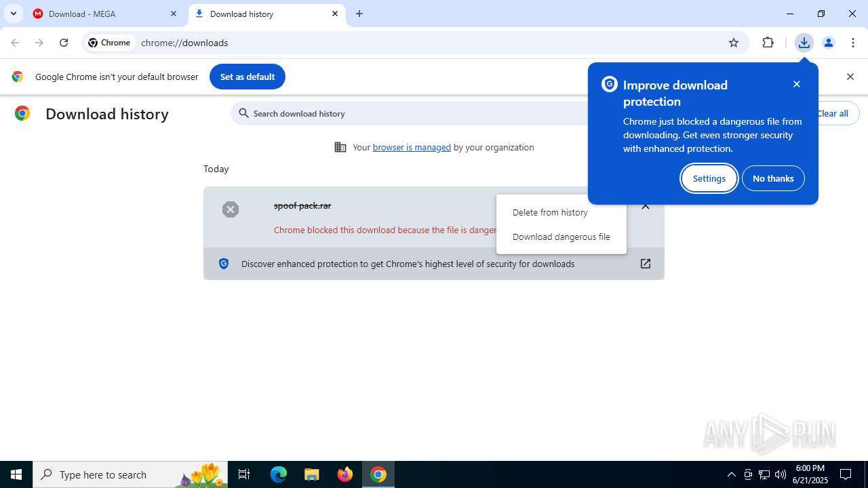
Task: Open the Windows Start menu
Action: point(16,474)
